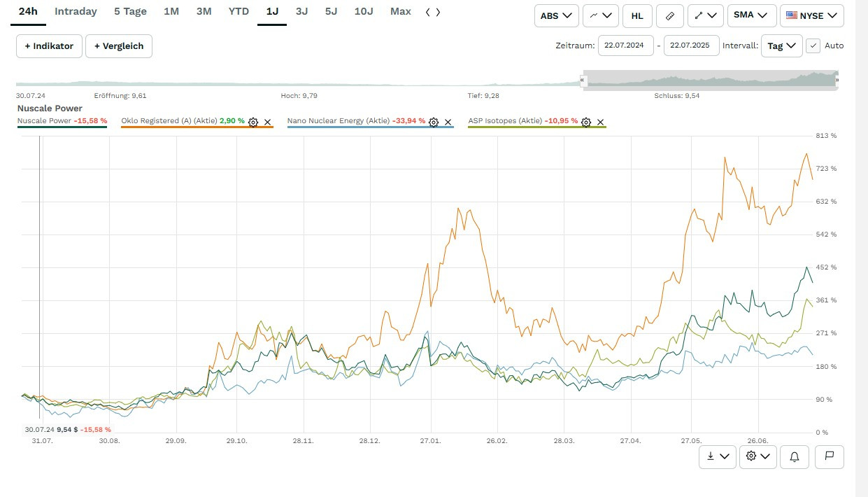The image size is (868, 497).
Task: Click the end date field 22.07.2025
Action: [x=691, y=45]
